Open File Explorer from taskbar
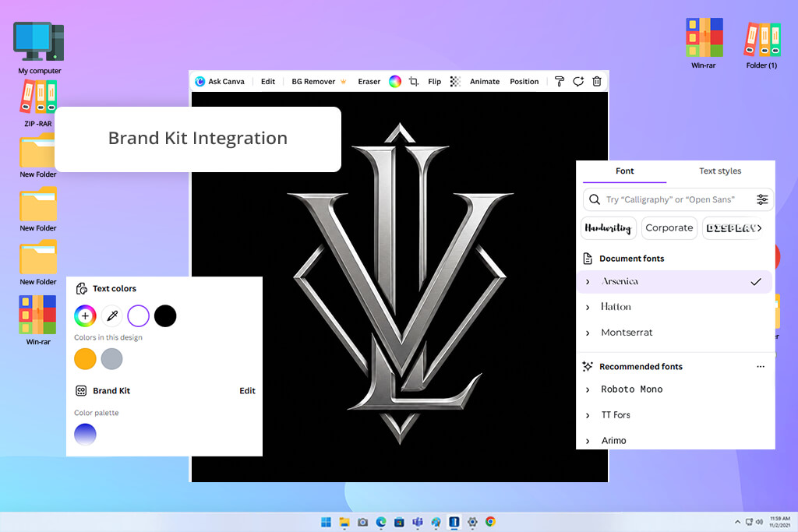 [344, 523]
